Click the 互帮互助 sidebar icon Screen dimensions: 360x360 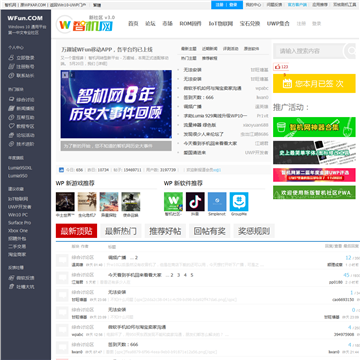pos(11,117)
